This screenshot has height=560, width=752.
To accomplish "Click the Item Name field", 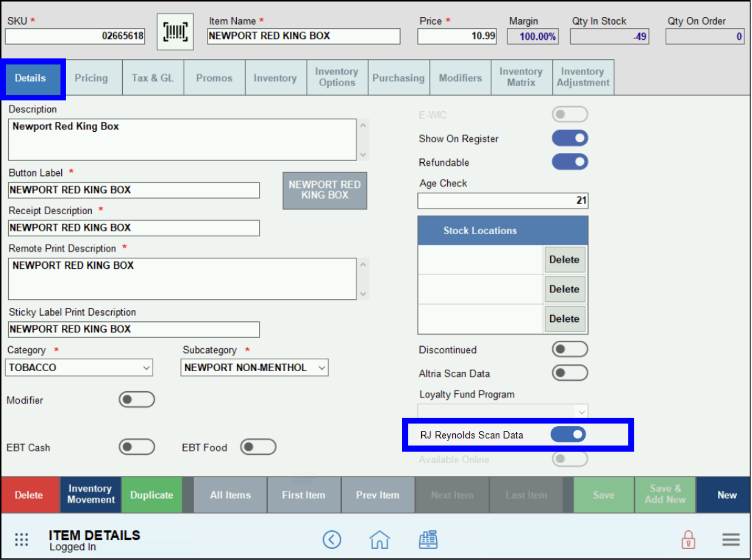I will click(x=304, y=36).
